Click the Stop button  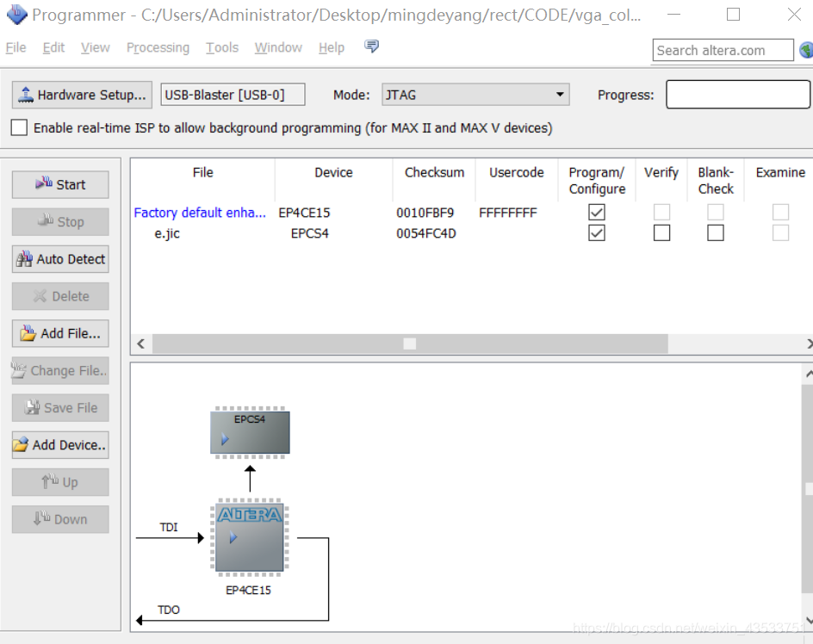(60, 222)
